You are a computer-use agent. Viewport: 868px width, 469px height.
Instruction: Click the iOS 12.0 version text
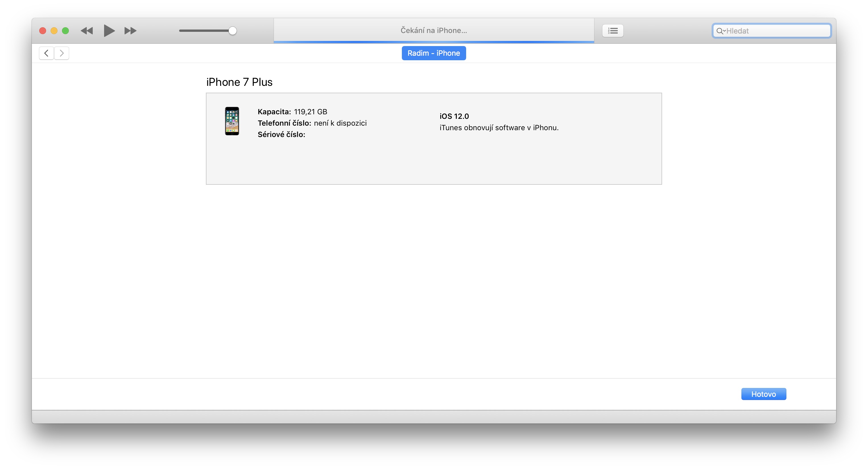coord(454,117)
